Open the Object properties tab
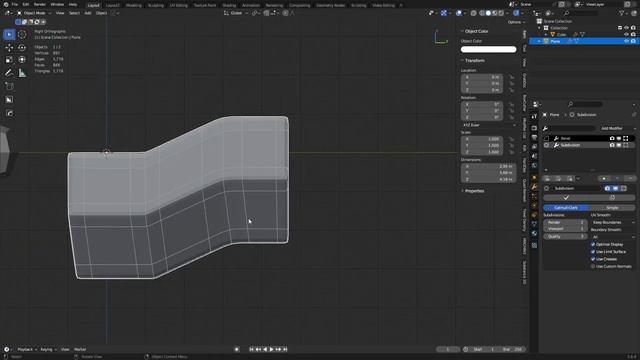640x360 pixels. pos(534,178)
